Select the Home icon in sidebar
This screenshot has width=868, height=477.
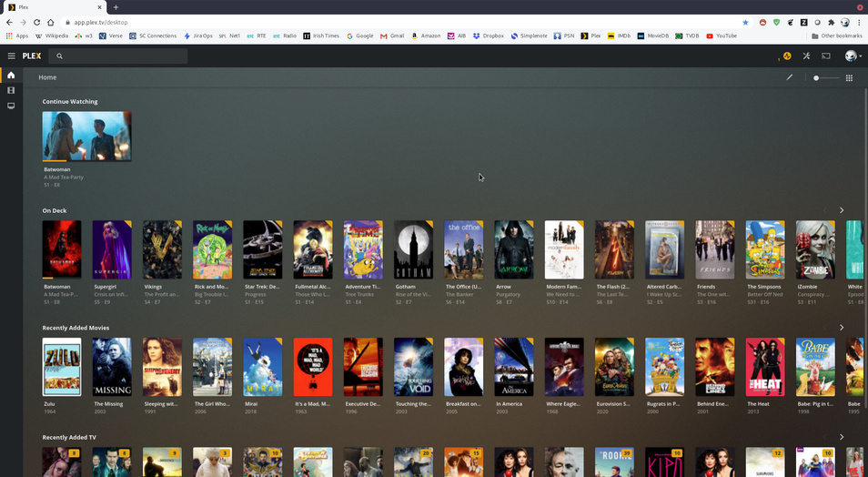11,75
